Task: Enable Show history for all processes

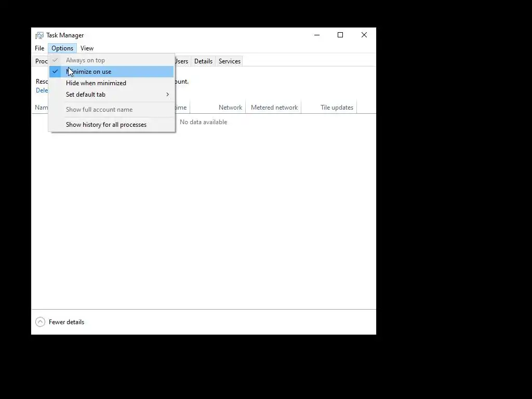Action: (111, 125)
